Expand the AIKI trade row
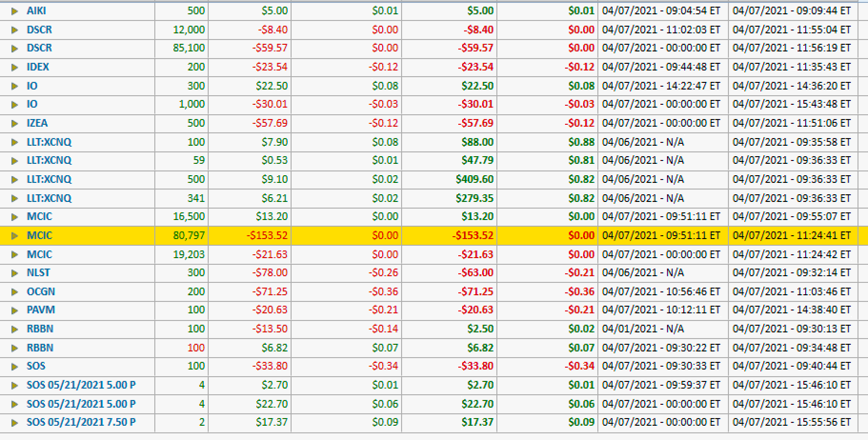The height and width of the screenshot is (440, 868). point(15,11)
